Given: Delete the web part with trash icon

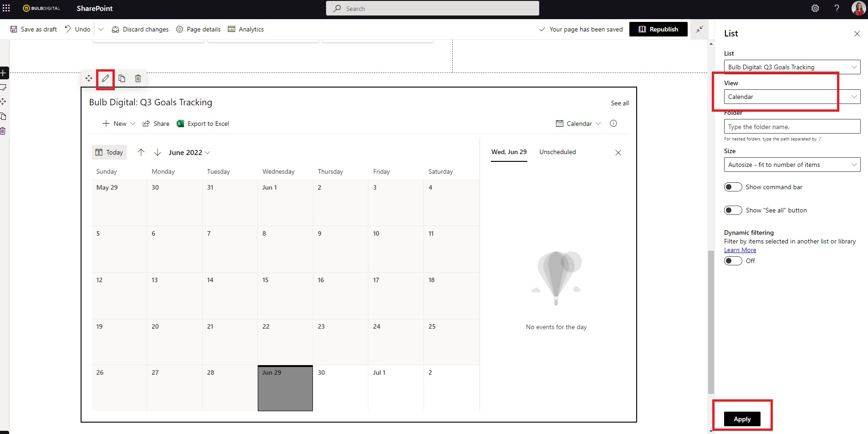Looking at the screenshot, I should tap(138, 78).
